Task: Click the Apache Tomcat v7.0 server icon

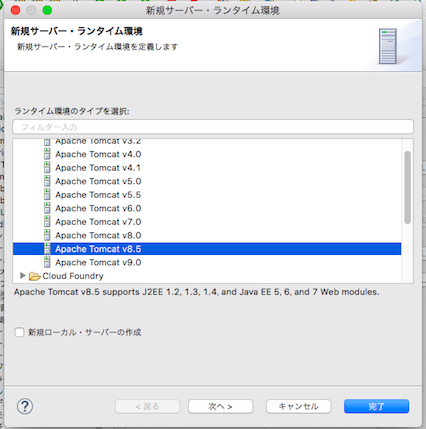Action: tap(47, 222)
